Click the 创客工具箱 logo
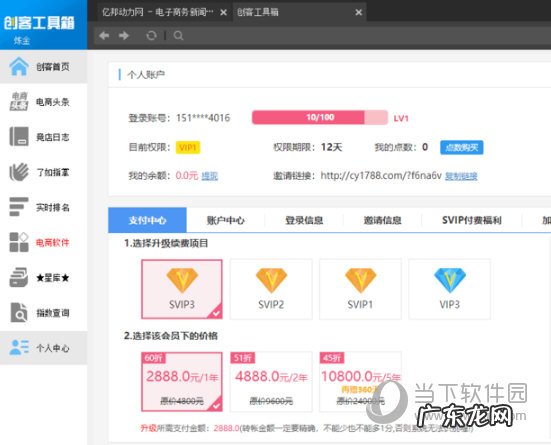Viewport: 551px width, 445px height. pos(39,23)
